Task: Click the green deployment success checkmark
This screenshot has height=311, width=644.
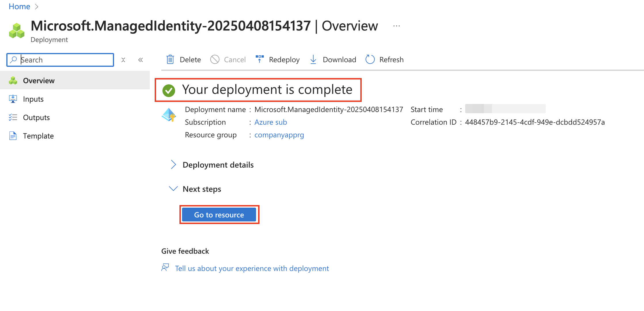Action: [169, 90]
